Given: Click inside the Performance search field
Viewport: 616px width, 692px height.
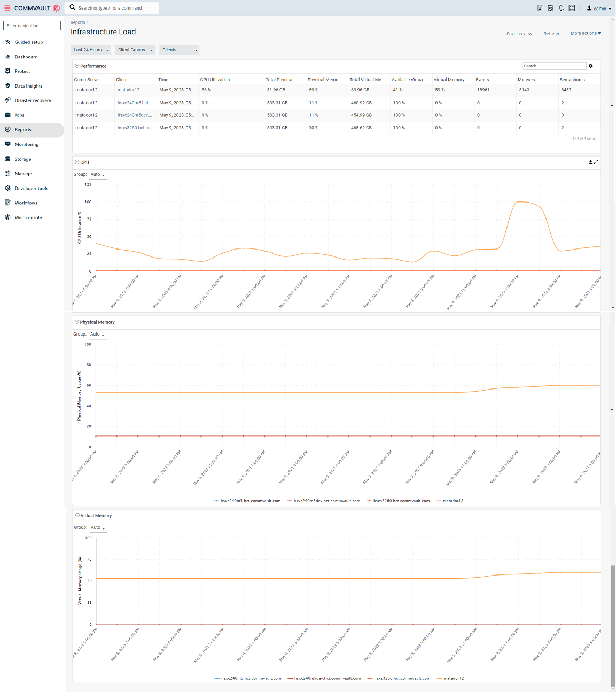Looking at the screenshot, I should click(553, 66).
